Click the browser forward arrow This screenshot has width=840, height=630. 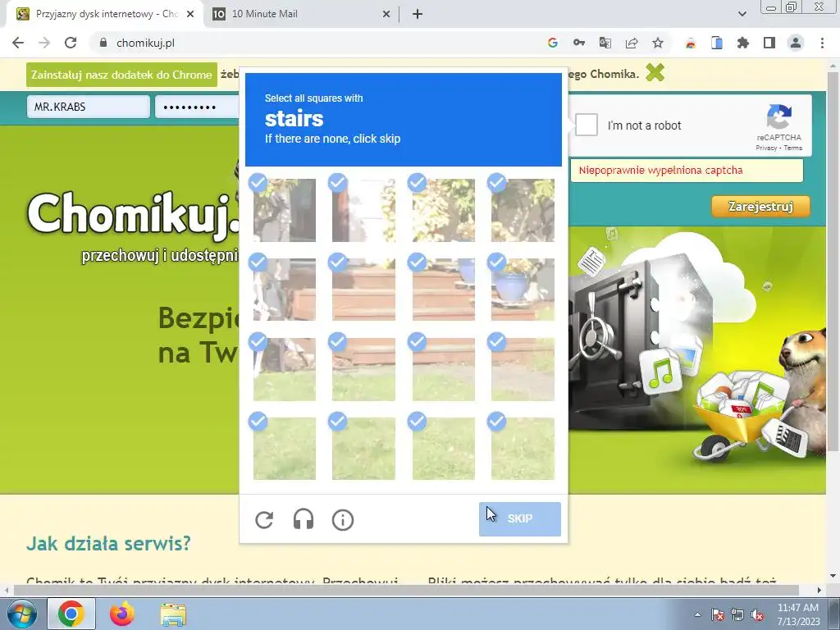click(44, 43)
